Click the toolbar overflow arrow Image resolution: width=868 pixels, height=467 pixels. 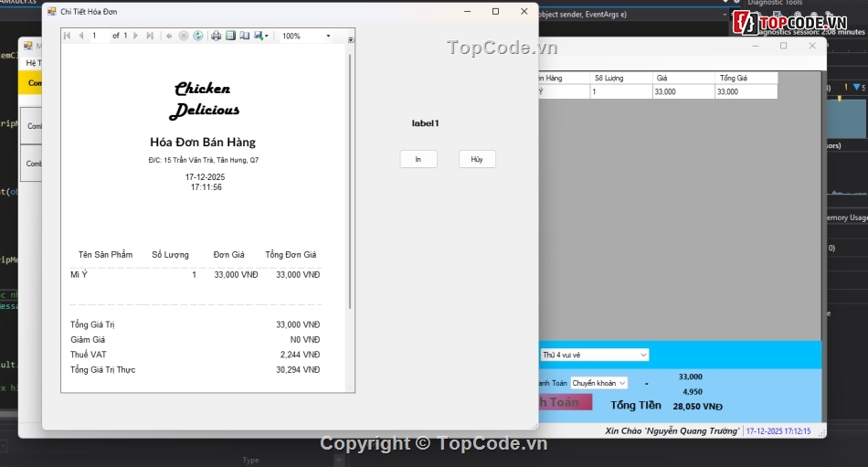coord(351,39)
